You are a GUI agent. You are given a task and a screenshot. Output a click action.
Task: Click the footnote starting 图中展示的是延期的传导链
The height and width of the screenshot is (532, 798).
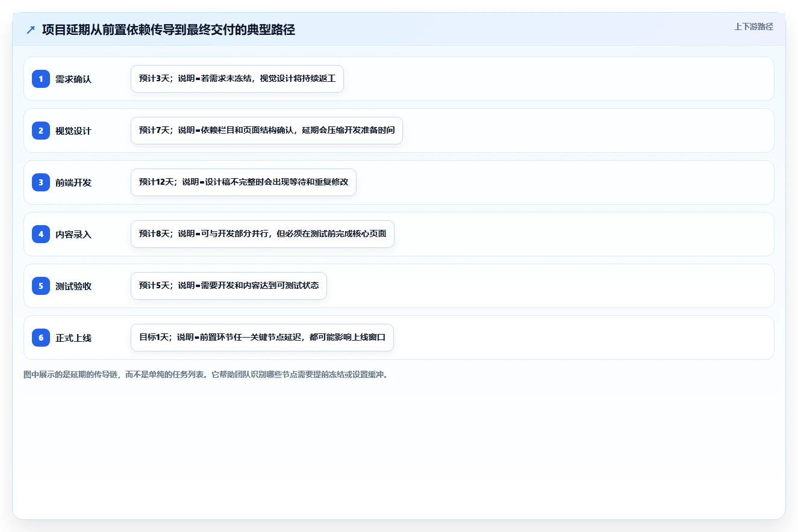[206, 374]
